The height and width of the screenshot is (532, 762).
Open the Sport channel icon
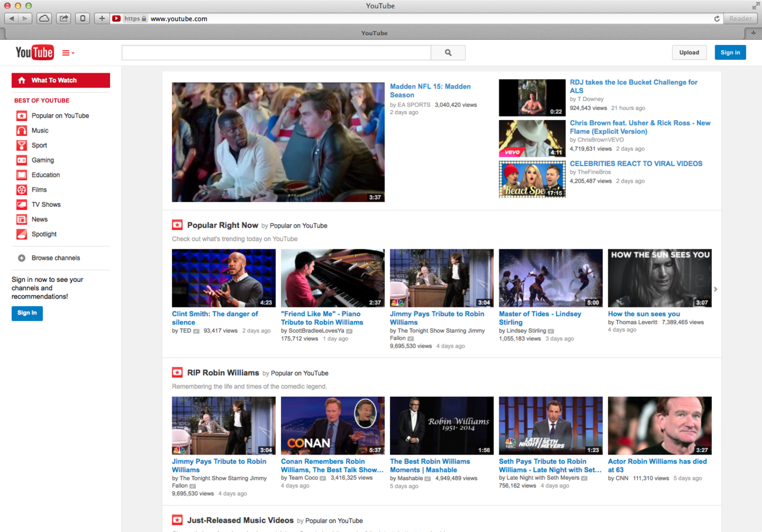[21, 145]
